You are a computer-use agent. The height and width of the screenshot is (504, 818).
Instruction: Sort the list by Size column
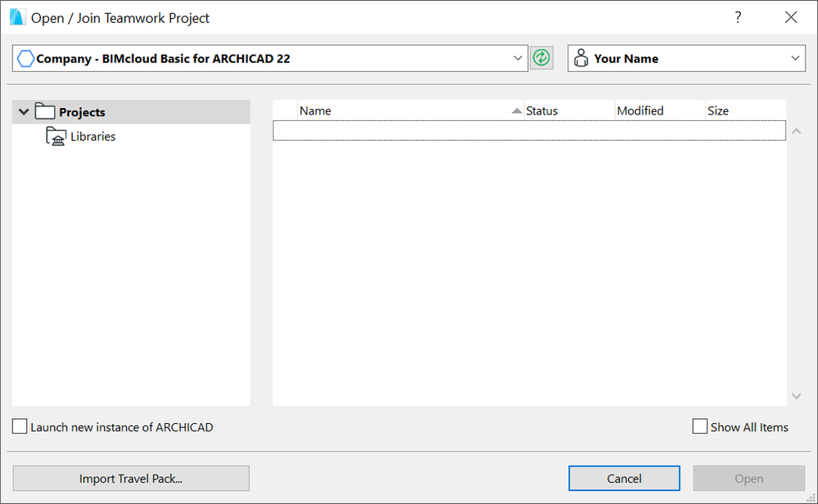point(746,110)
